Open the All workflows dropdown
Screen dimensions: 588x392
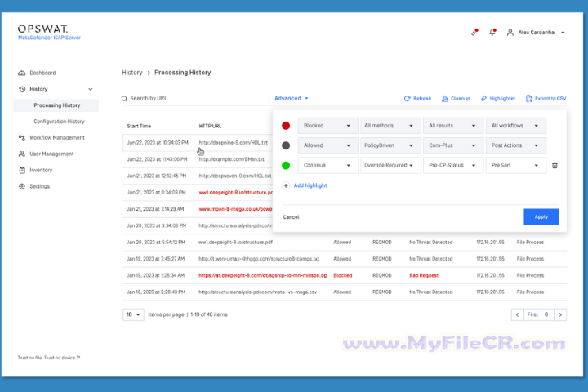coord(515,126)
